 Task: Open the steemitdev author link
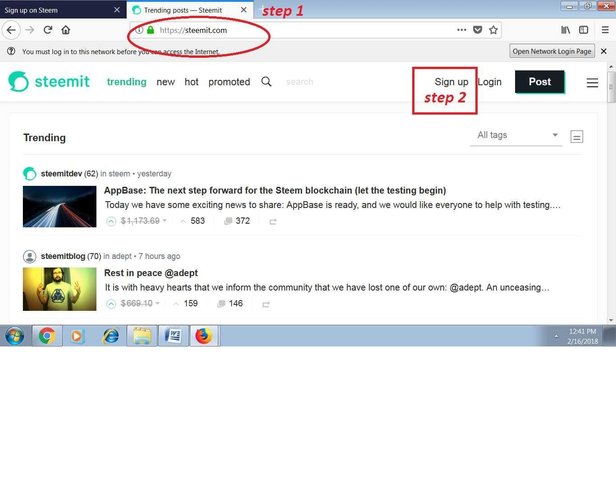(x=61, y=174)
